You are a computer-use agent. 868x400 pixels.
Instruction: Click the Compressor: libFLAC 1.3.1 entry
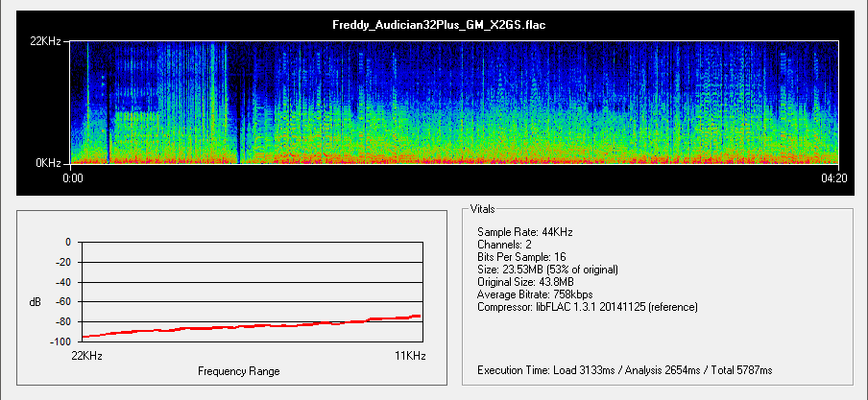587,307
